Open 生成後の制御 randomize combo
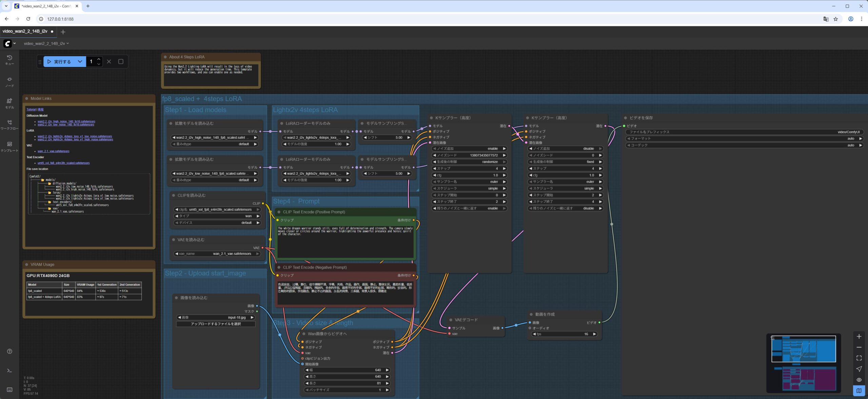868x399 pixels. (470, 162)
